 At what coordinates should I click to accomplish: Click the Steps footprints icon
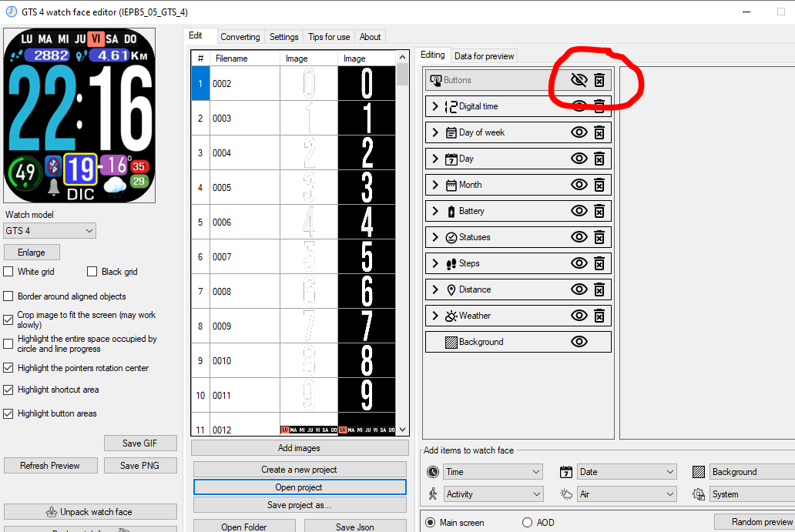451,264
